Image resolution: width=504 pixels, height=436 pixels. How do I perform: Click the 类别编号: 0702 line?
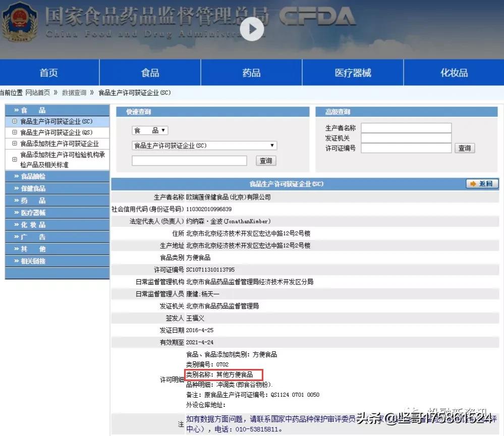207,364
